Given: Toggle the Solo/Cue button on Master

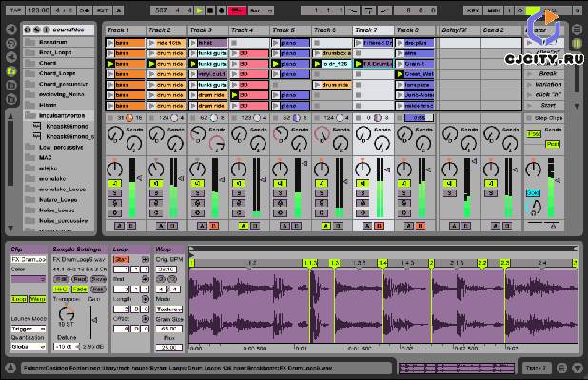Looking at the screenshot, I should tap(533, 193).
